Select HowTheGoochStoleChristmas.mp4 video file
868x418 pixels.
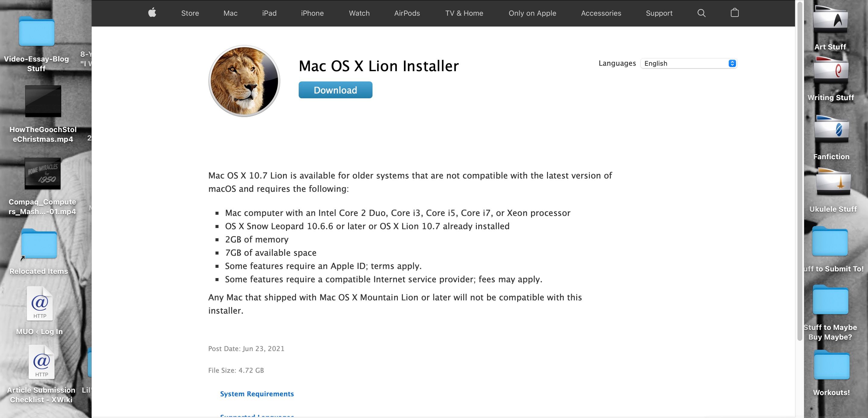[43, 101]
